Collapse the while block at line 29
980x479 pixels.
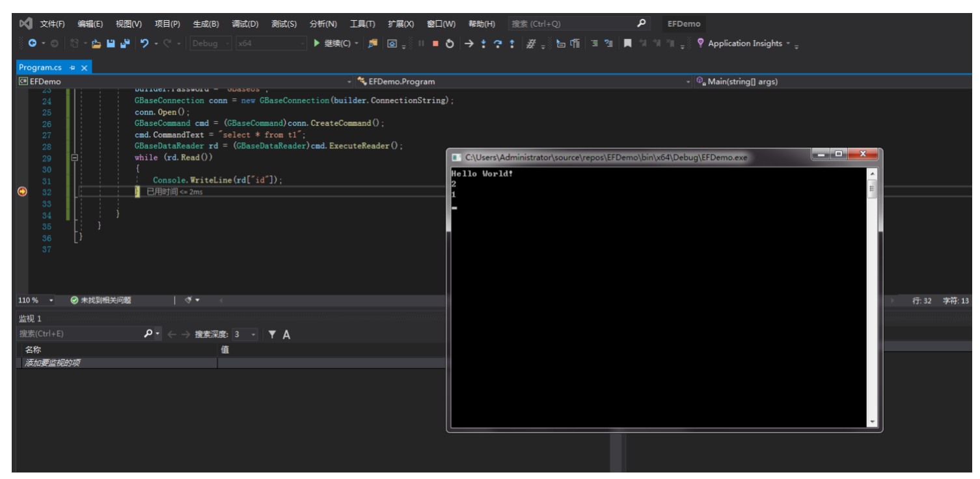(x=74, y=157)
